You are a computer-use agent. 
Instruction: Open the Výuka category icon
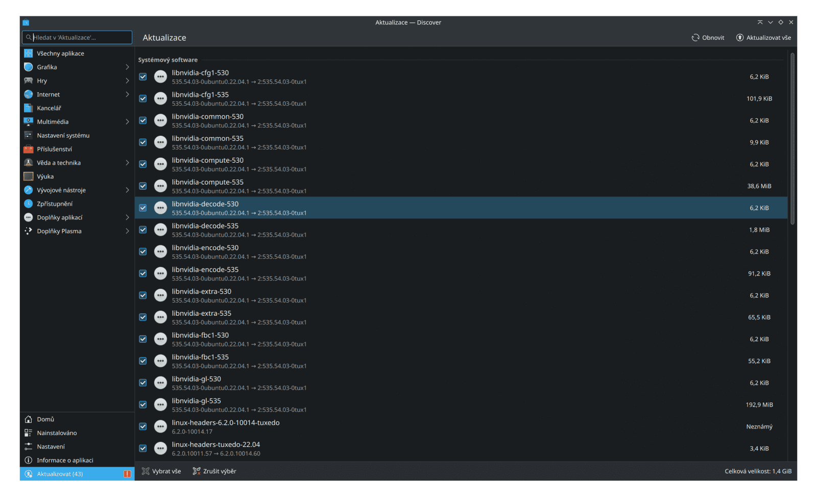(x=29, y=177)
